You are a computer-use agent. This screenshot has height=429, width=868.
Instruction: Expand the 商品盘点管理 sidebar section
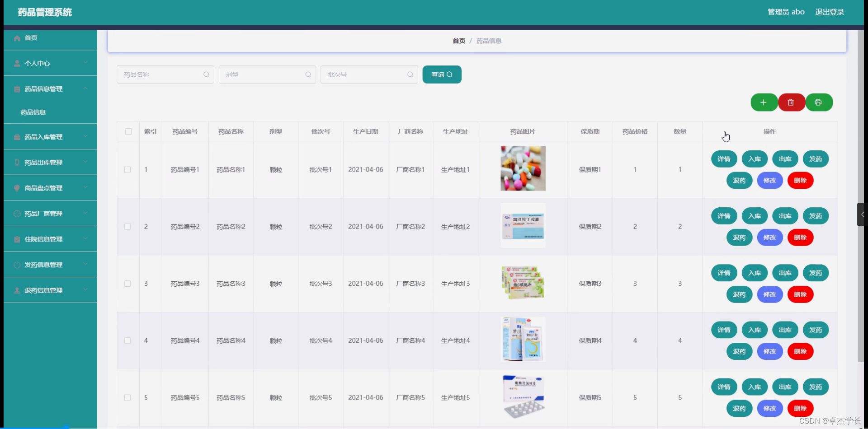click(50, 188)
